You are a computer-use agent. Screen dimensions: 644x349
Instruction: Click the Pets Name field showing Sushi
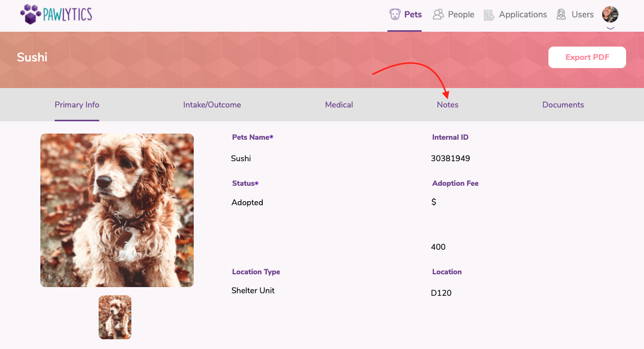click(x=241, y=159)
